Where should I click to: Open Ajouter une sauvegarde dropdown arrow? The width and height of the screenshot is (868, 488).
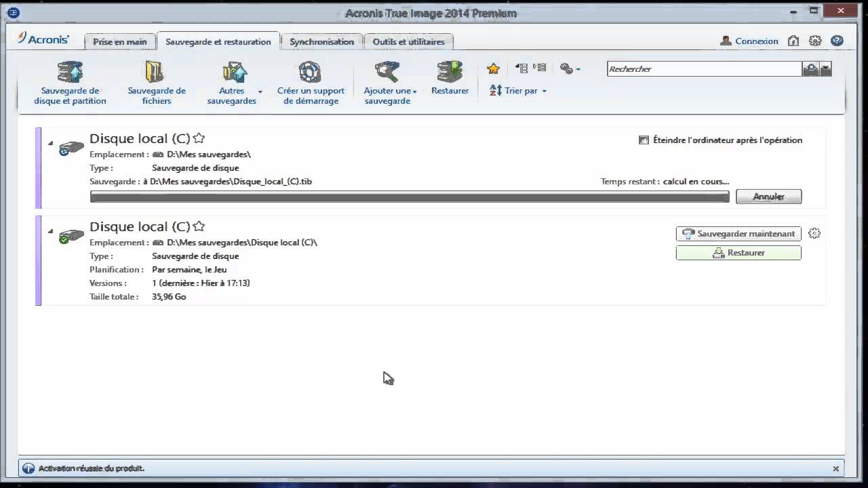(414, 91)
